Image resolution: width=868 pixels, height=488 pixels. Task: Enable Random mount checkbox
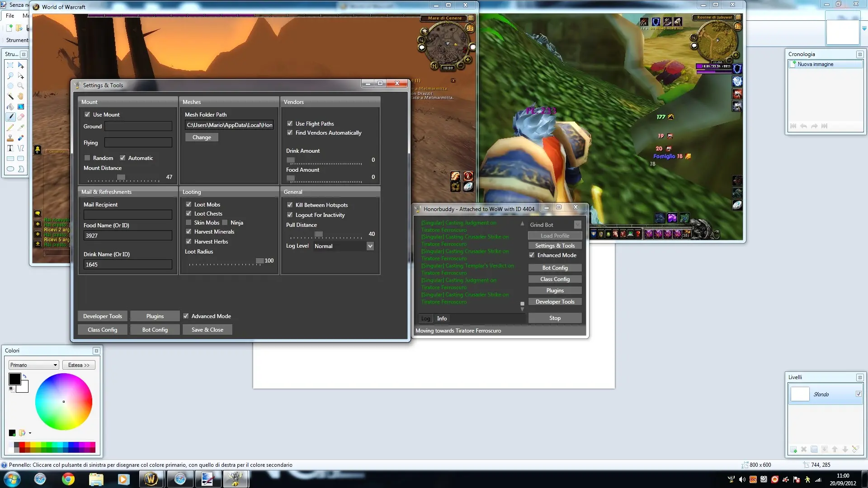point(87,158)
